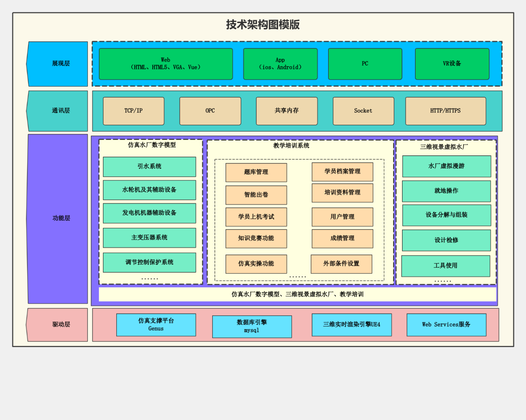Image resolution: width=526 pixels, height=420 pixels.
Task: Select the 学员上机考试 block
Action: click(256, 217)
